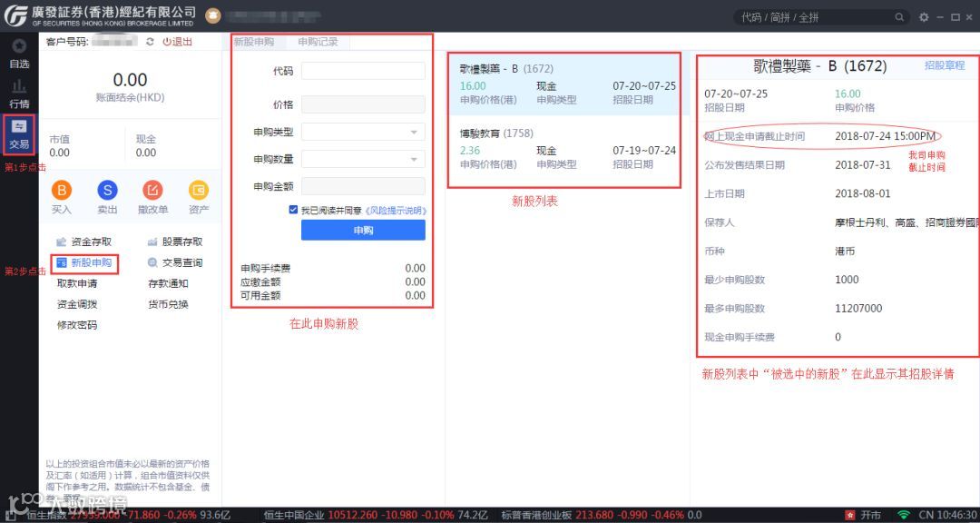Click the search magnifier icon in top bar
This screenshot has height=523, width=980.
click(x=899, y=17)
